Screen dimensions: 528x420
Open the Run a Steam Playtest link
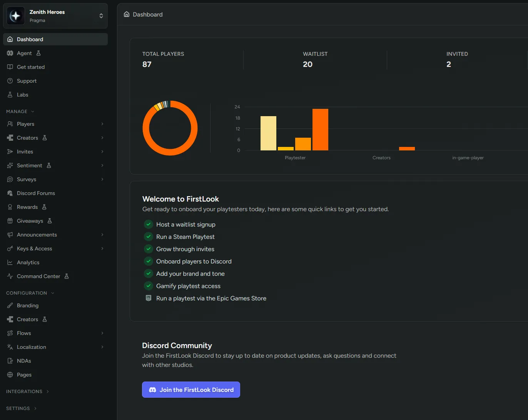point(185,237)
